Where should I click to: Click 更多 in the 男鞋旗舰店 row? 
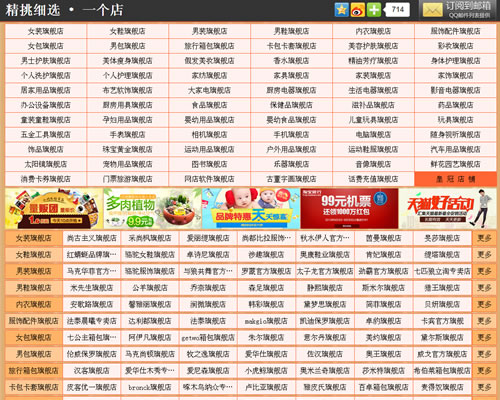(x=484, y=288)
